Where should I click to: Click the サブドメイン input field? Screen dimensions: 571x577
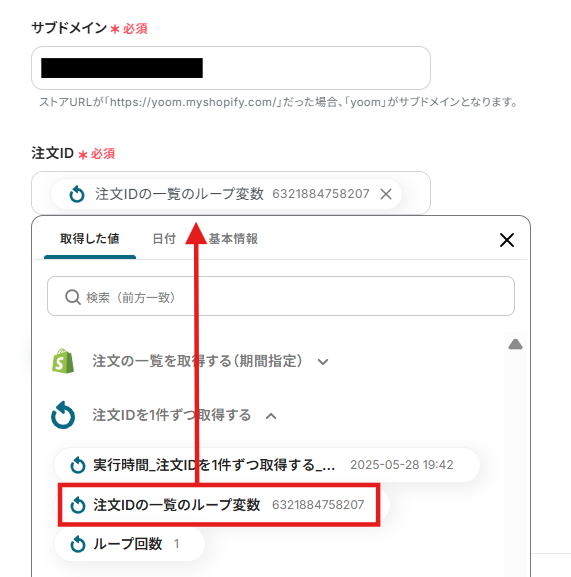coord(231,68)
